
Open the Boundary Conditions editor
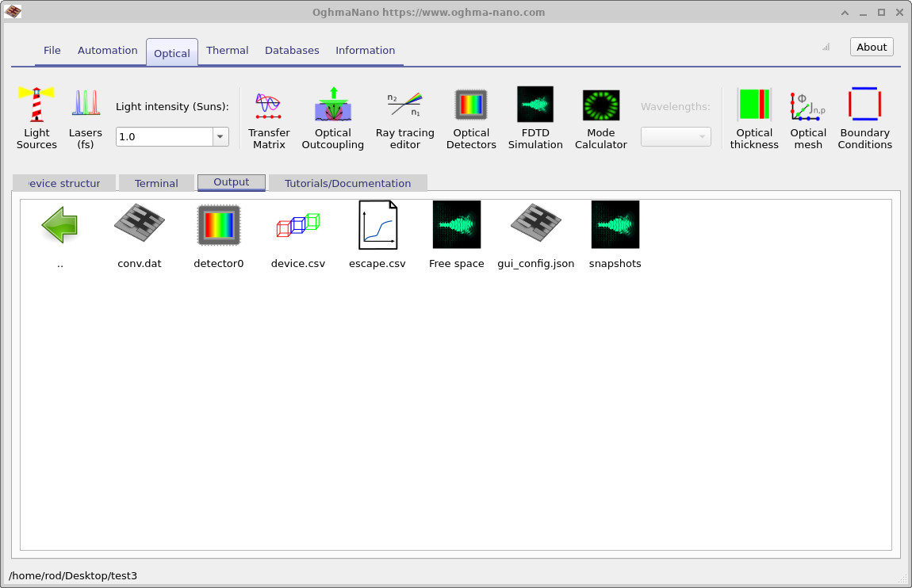(864, 117)
